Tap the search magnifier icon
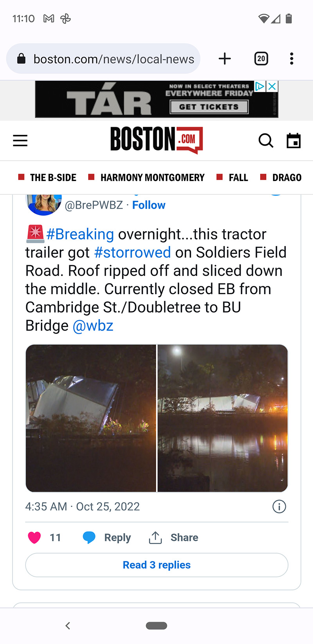Screen dimensions: 313x644 pyautogui.click(x=266, y=140)
